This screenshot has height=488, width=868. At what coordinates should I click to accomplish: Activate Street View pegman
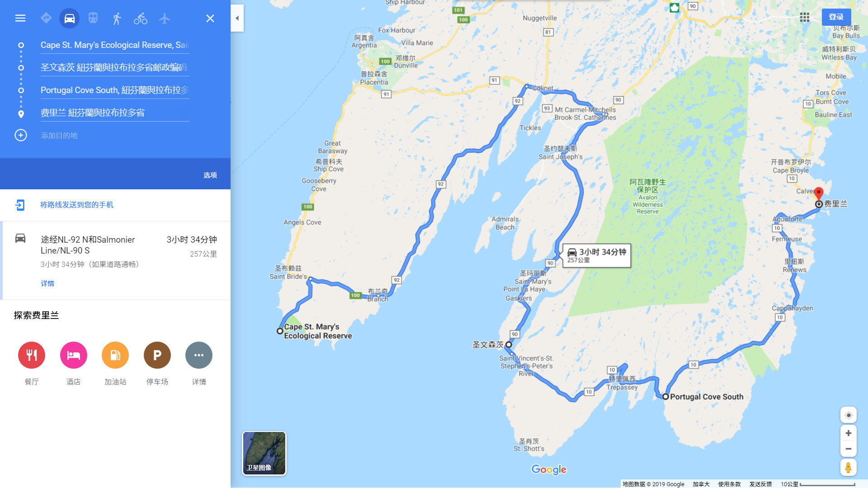point(849,467)
